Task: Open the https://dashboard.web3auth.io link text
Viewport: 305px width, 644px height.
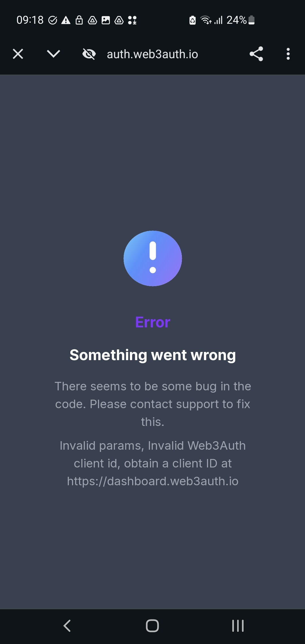Action: [x=153, y=481]
